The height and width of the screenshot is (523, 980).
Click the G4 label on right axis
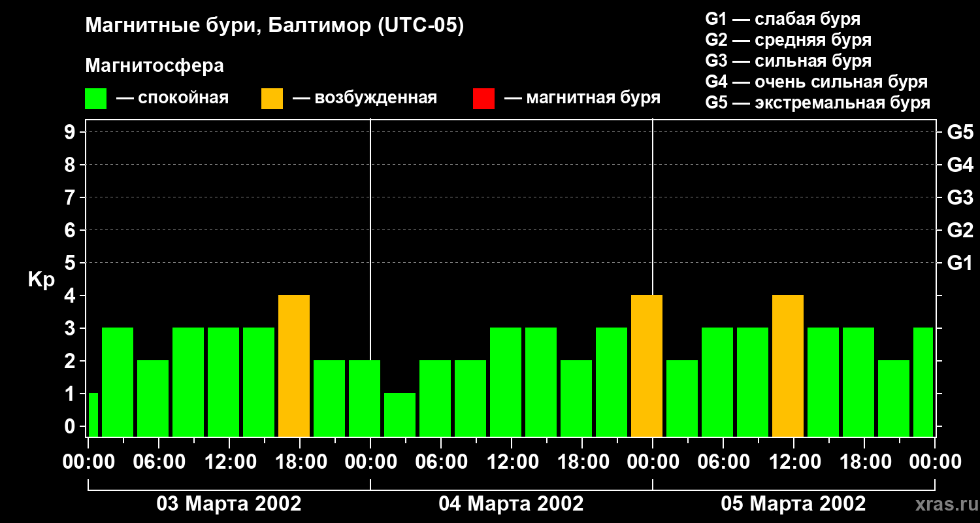point(960,165)
